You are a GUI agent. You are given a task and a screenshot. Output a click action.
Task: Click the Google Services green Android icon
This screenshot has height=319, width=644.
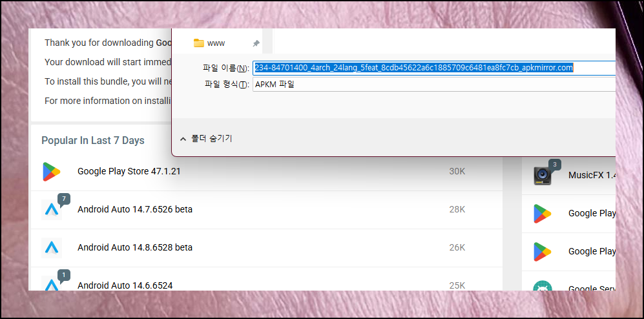click(542, 286)
